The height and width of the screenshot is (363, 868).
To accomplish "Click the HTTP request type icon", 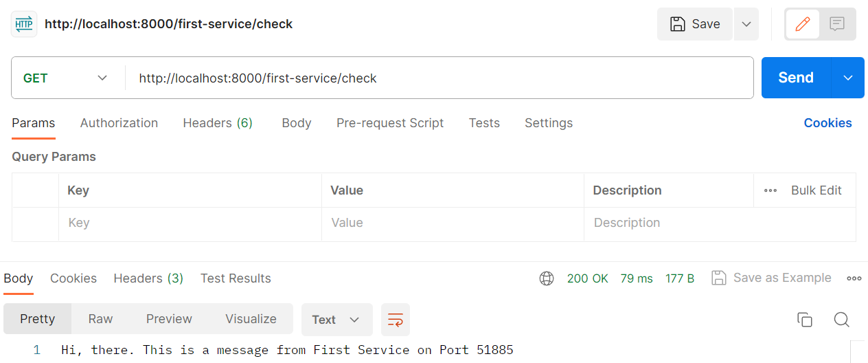I will [x=23, y=24].
